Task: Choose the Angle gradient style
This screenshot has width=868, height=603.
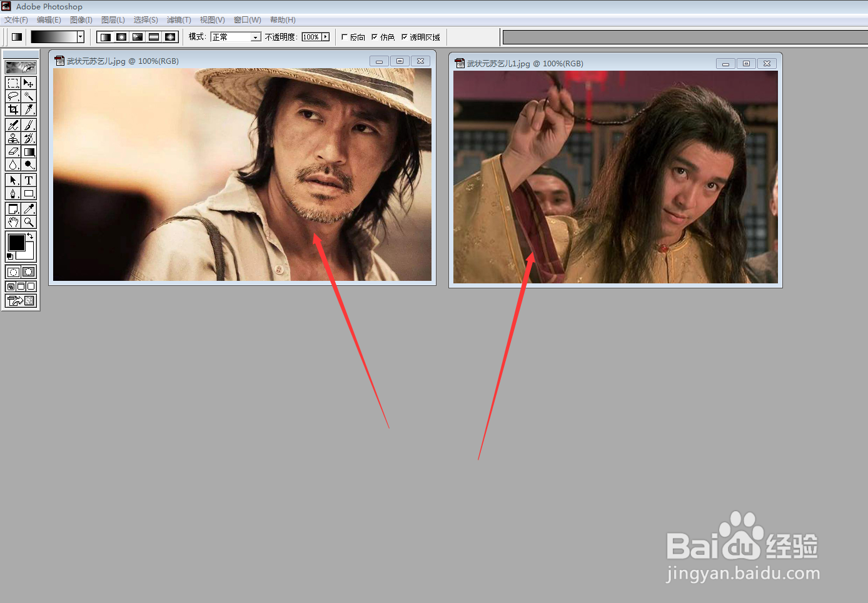Action: click(x=138, y=37)
